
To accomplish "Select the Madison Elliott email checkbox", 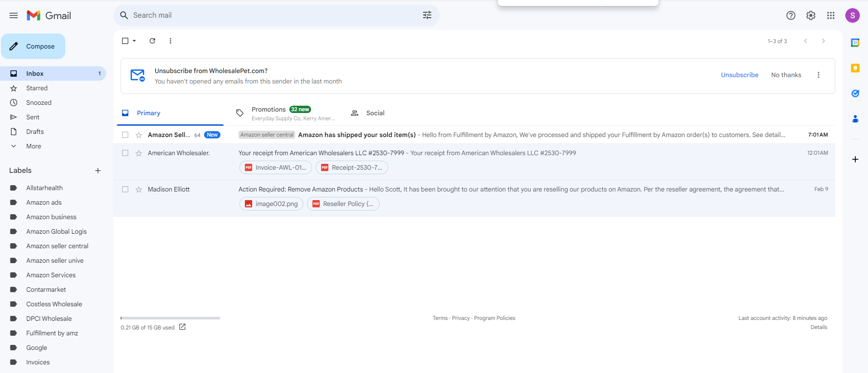I will pyautogui.click(x=125, y=189).
